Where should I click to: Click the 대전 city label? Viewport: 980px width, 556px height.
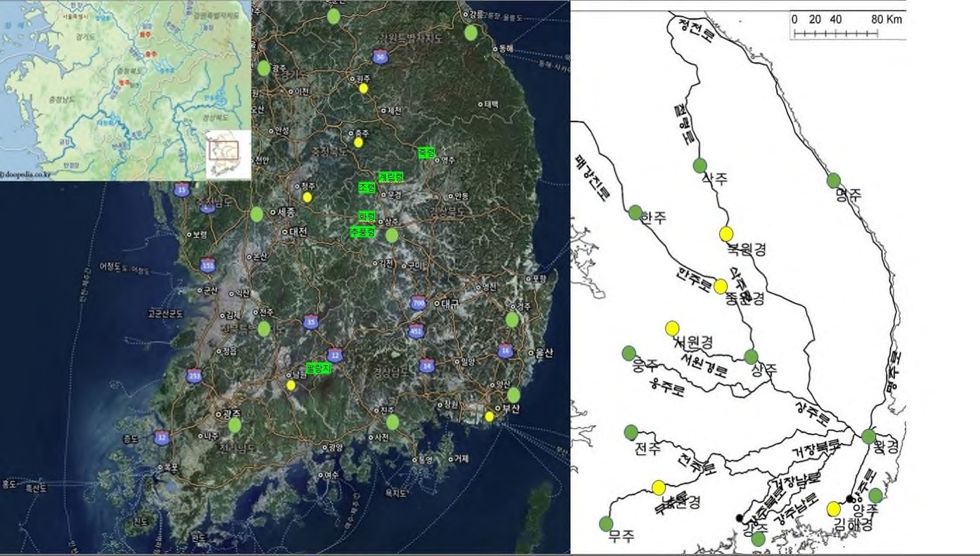[298, 231]
